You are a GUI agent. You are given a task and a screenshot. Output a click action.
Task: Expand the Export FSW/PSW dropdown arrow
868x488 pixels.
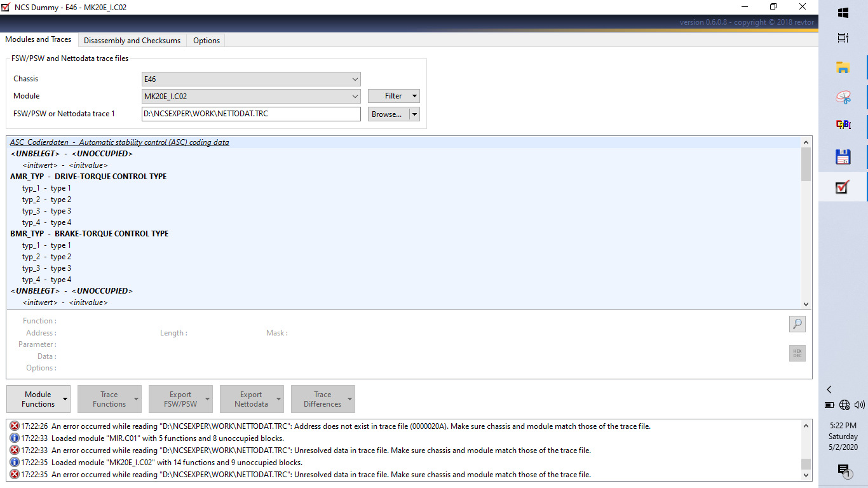point(207,399)
